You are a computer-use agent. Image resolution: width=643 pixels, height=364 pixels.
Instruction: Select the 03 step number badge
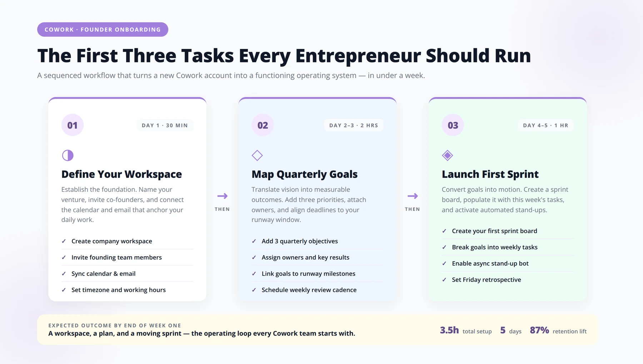(x=453, y=125)
